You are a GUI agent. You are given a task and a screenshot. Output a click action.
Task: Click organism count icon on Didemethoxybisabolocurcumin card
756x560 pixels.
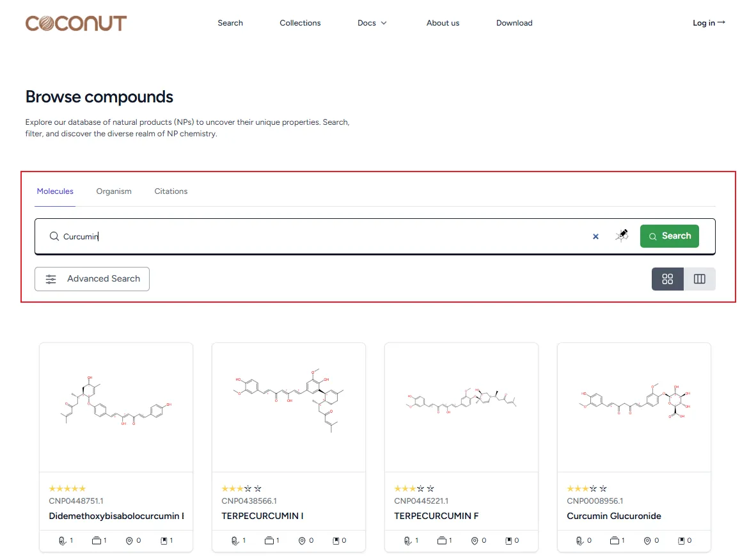point(62,541)
